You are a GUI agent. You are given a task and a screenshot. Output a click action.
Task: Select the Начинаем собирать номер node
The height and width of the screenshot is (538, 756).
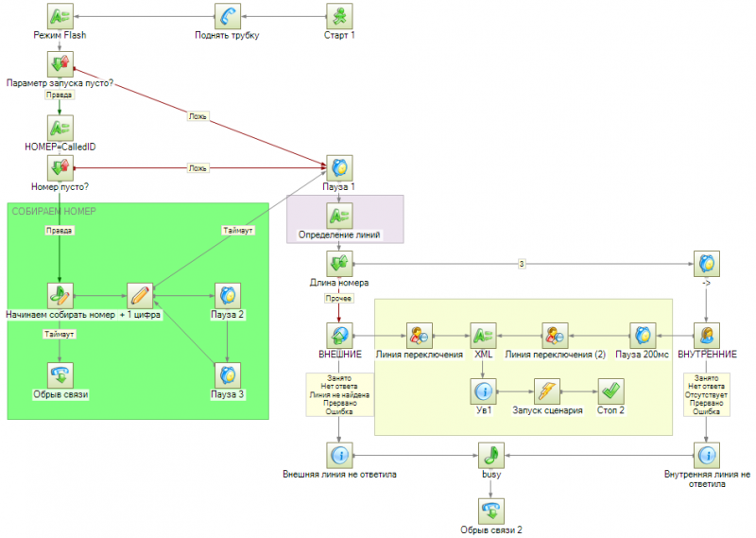(60, 296)
